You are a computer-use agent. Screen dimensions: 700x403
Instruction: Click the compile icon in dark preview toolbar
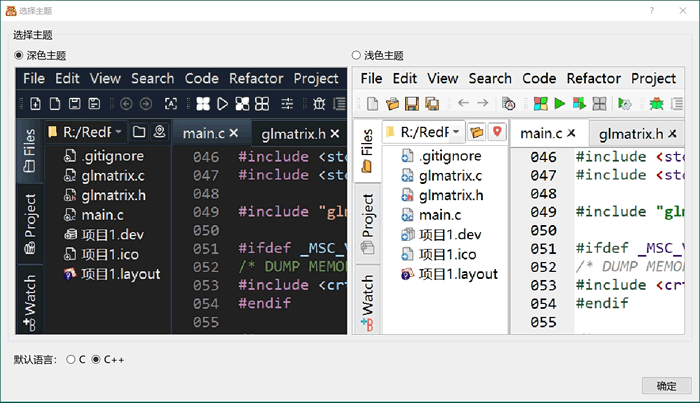pos(203,104)
